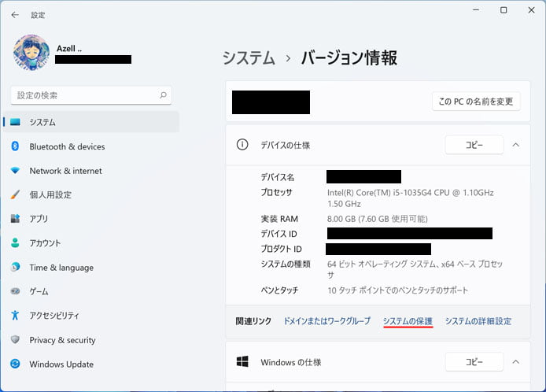Select アカウント label in sidebar
546x392 pixels.
[45, 243]
